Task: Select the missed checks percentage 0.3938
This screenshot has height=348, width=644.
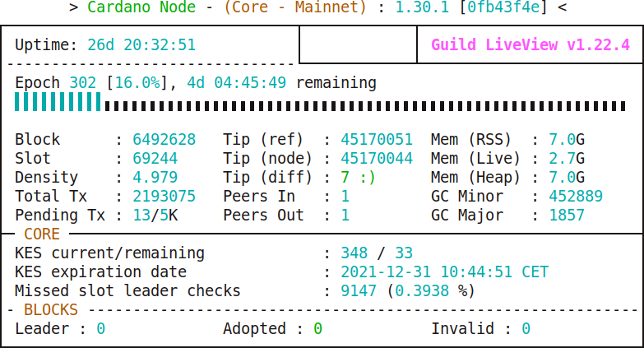Action: pyautogui.click(x=422, y=291)
